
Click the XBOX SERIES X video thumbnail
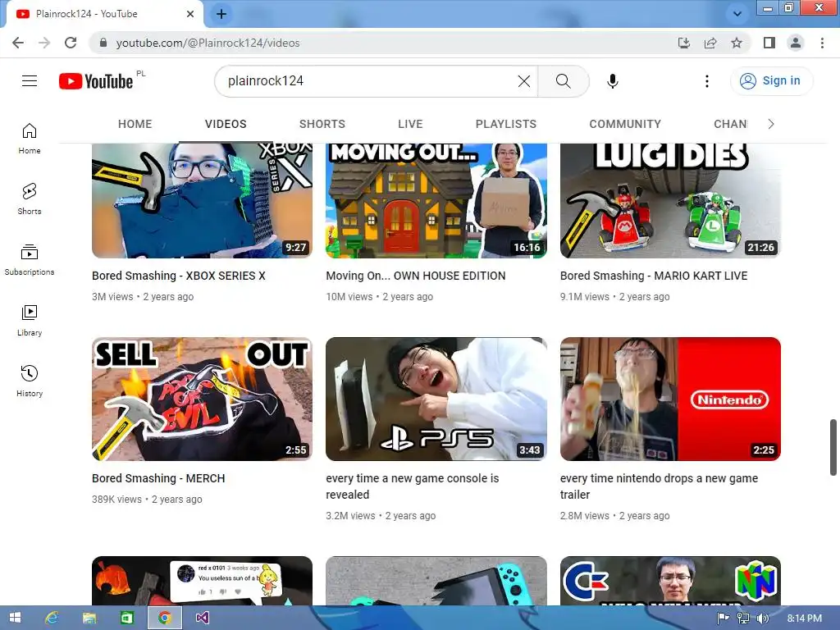click(202, 200)
